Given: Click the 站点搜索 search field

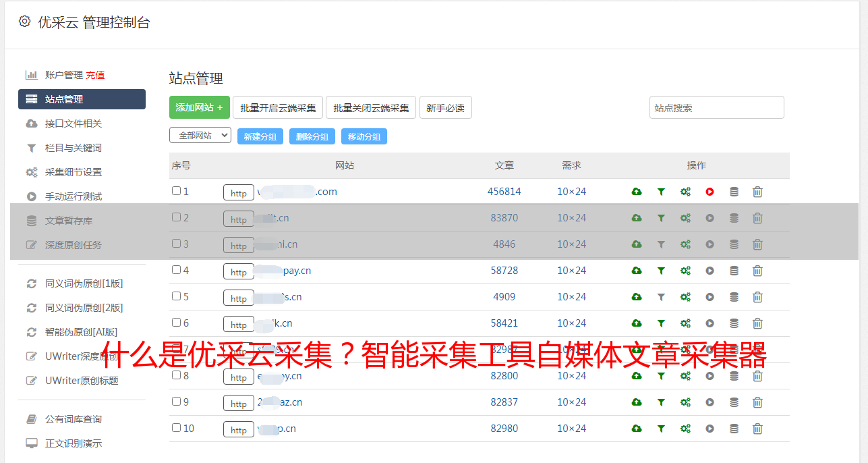Looking at the screenshot, I should (x=717, y=107).
